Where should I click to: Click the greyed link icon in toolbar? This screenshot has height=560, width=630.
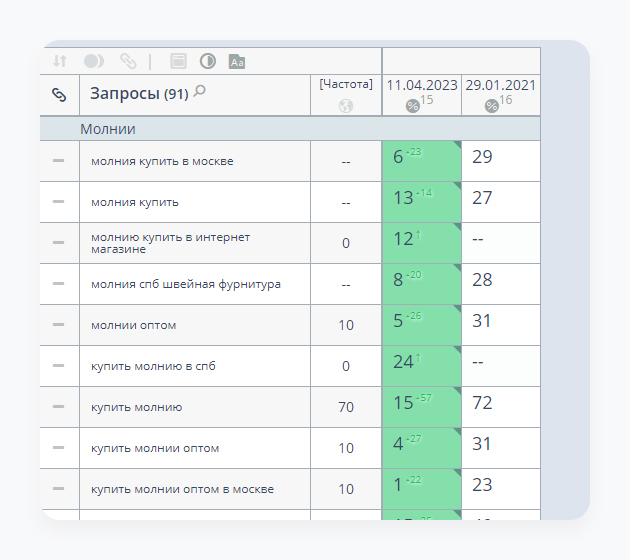point(128,61)
